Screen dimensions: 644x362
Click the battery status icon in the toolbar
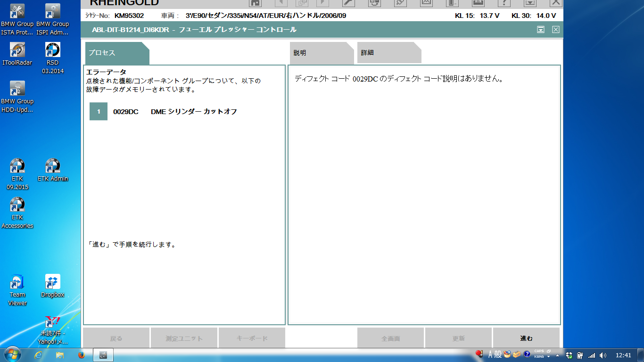(452, 3)
